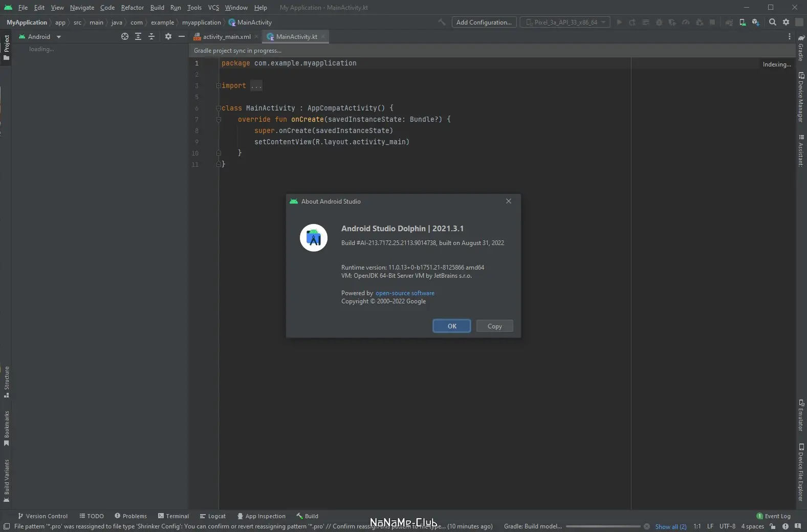Viewport: 807px width, 532px height.
Task: Click the Stop icon in toolbar
Action: click(x=712, y=22)
